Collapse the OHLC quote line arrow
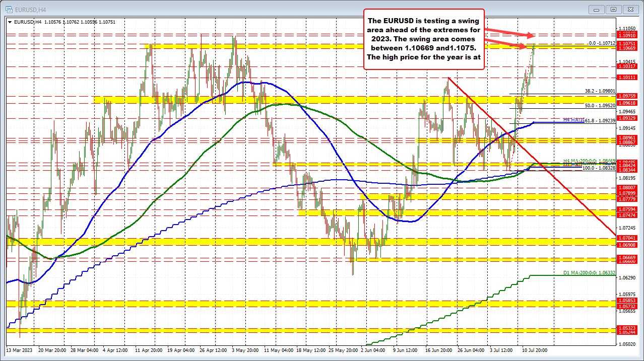 point(9,22)
